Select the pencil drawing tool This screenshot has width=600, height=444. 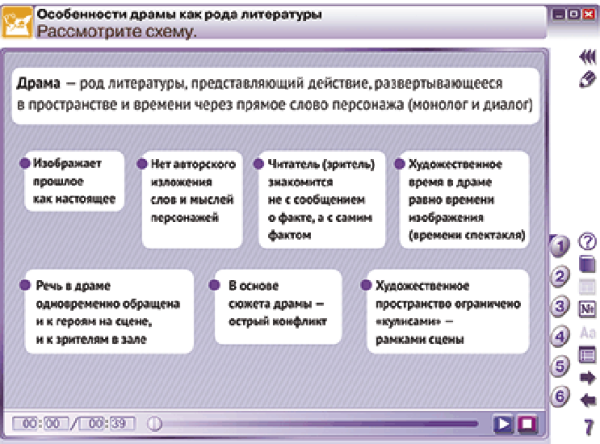pos(587,78)
